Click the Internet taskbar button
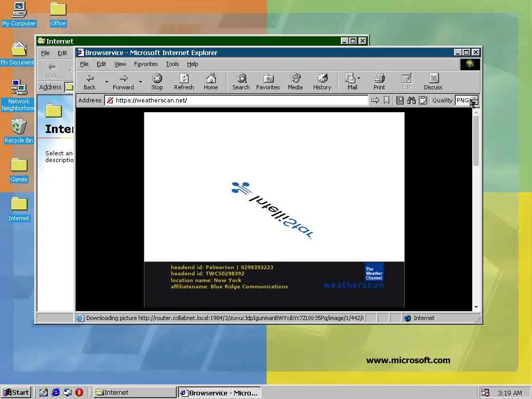Image resolution: width=532 pixels, height=399 pixels. [135, 393]
